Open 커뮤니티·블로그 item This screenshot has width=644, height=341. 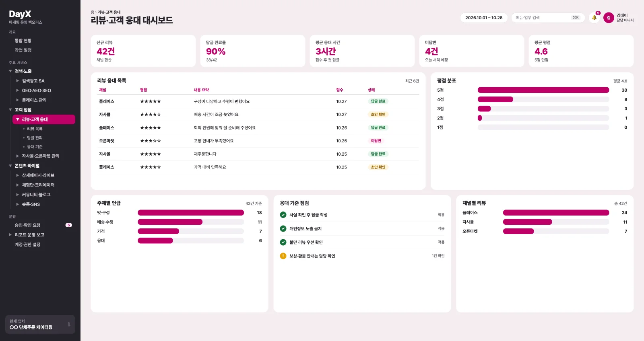tap(36, 195)
